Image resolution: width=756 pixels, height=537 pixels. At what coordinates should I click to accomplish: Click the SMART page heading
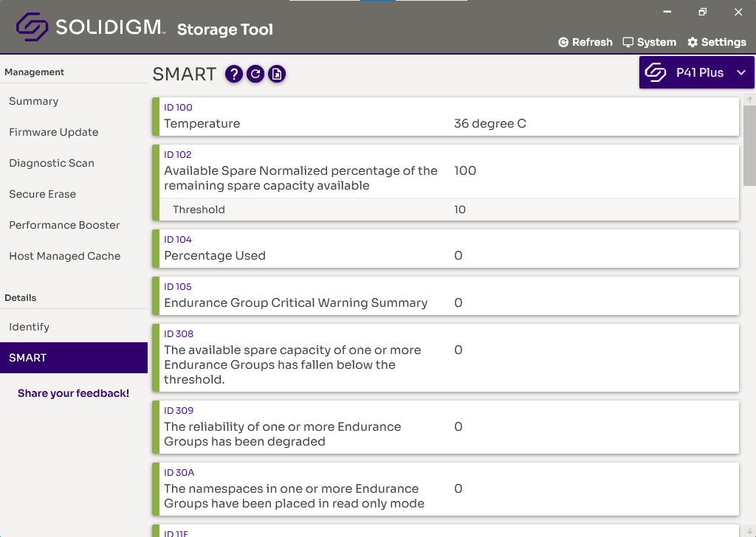click(184, 75)
